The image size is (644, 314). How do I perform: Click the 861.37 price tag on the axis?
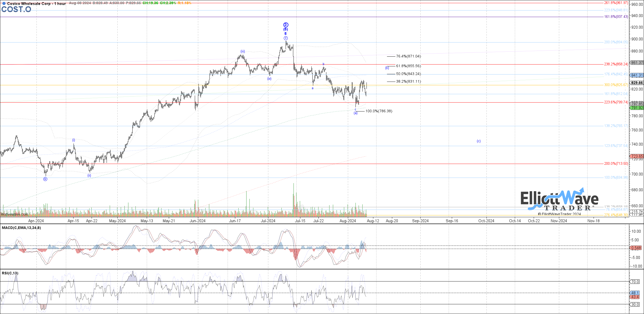[637, 63]
